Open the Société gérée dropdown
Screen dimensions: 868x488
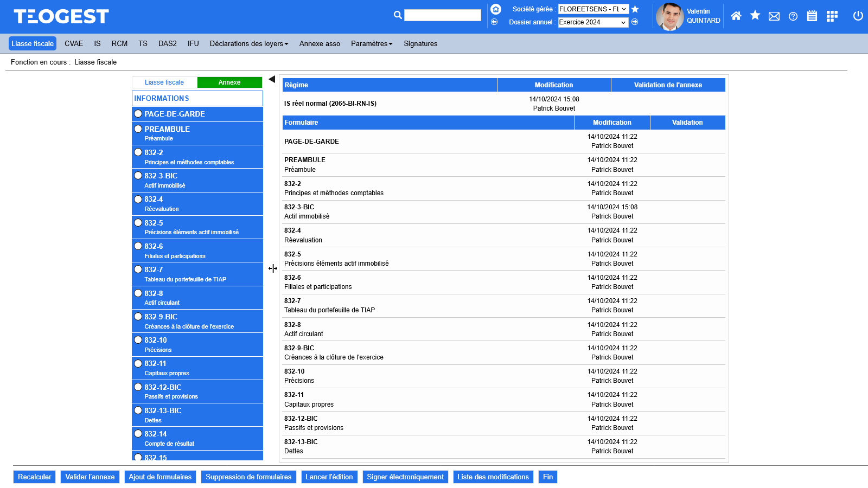tap(593, 9)
